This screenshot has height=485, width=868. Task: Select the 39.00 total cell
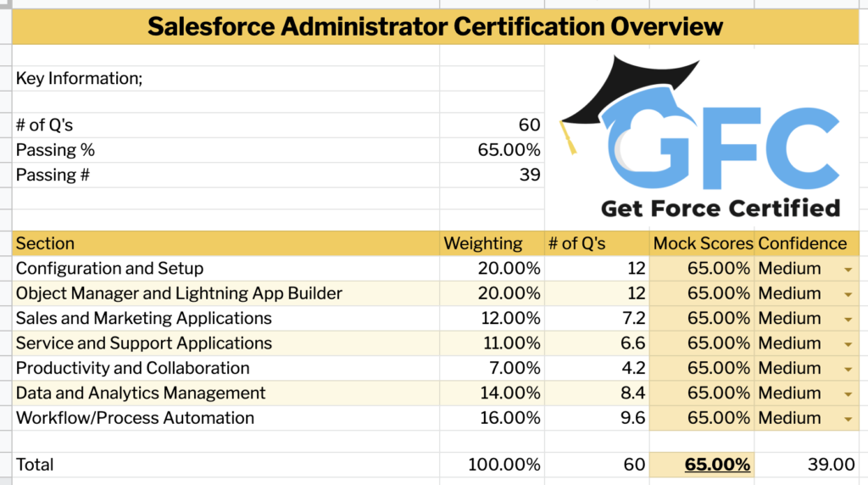pos(807,465)
